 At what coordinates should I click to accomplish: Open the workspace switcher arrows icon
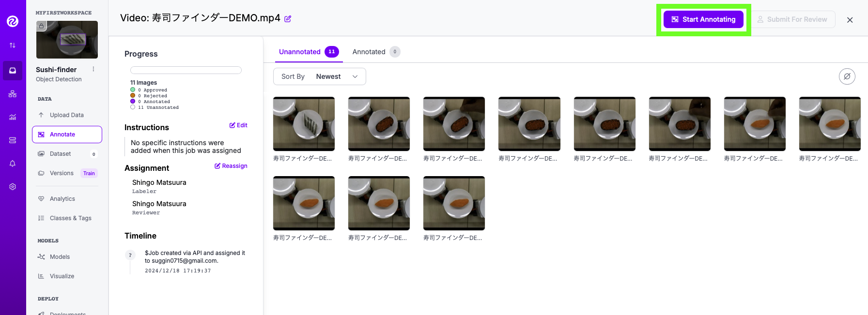[13, 45]
